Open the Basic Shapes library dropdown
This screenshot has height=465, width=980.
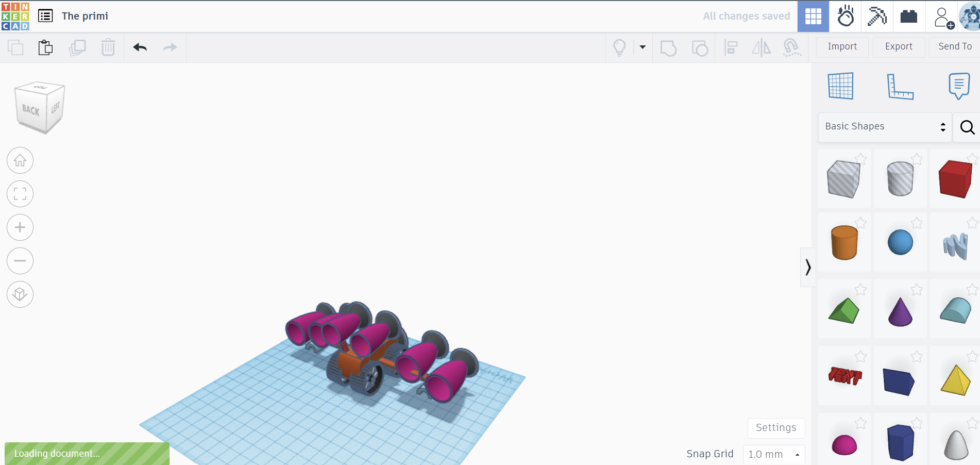[885, 127]
